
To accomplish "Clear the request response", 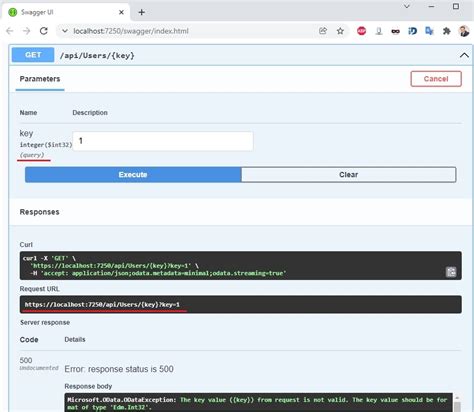I will click(x=348, y=175).
